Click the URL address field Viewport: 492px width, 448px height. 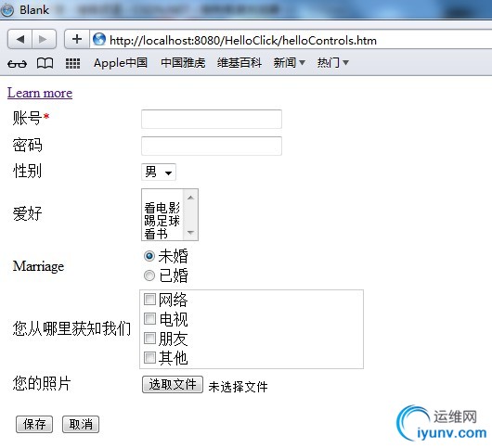[291, 40]
